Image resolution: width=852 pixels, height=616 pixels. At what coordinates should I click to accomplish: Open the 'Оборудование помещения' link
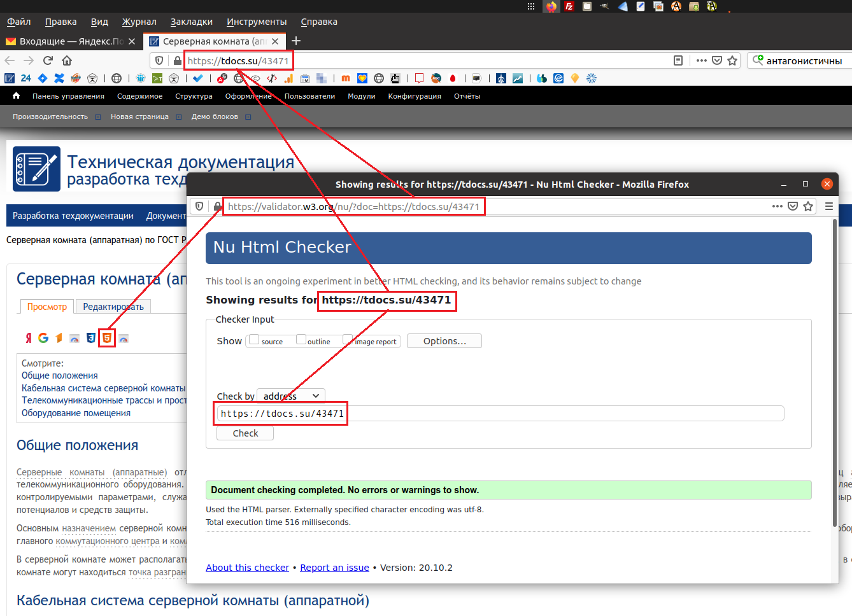click(x=76, y=413)
